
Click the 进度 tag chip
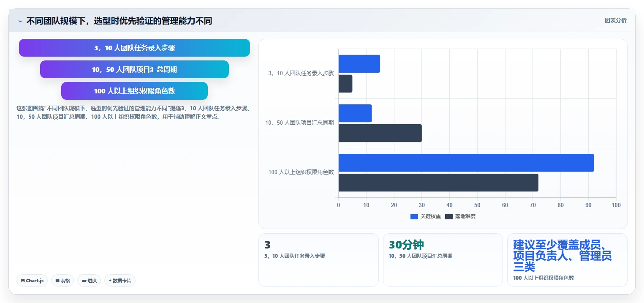pos(89,281)
